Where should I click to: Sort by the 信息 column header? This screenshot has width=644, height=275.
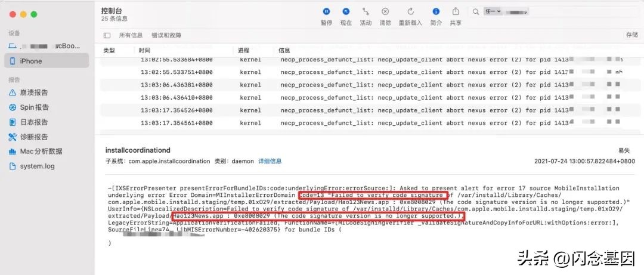284,50
